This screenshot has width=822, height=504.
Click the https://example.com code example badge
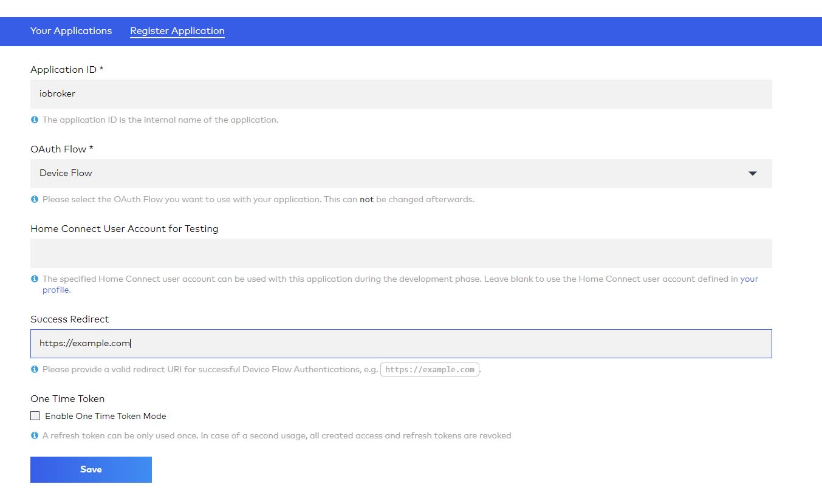point(429,369)
